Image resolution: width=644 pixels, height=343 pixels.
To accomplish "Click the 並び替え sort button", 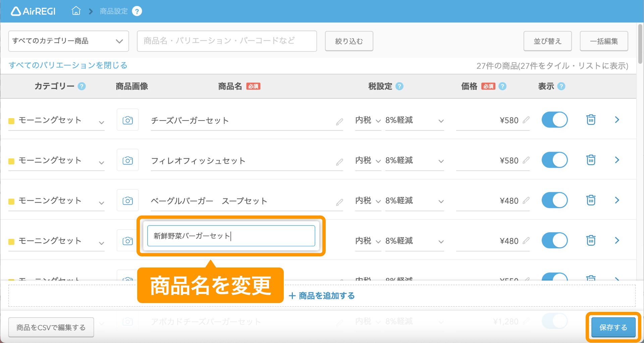I will [547, 41].
